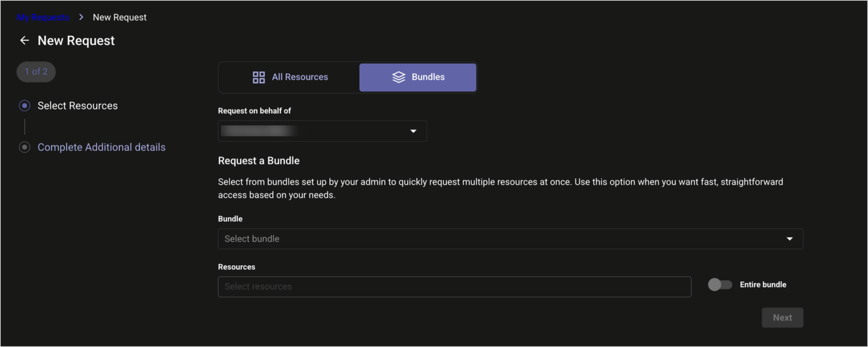
Task: Click the arrow in the Select bundle field
Action: pyautogui.click(x=789, y=239)
